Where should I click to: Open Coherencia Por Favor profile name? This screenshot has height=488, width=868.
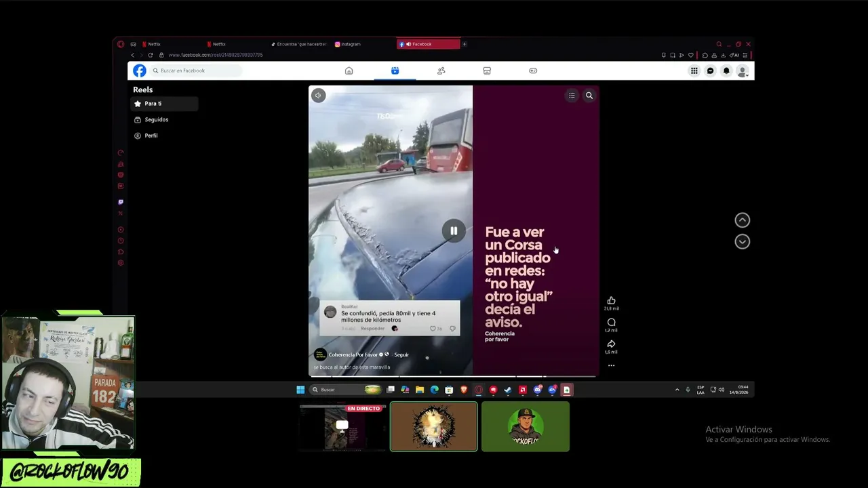click(x=353, y=354)
